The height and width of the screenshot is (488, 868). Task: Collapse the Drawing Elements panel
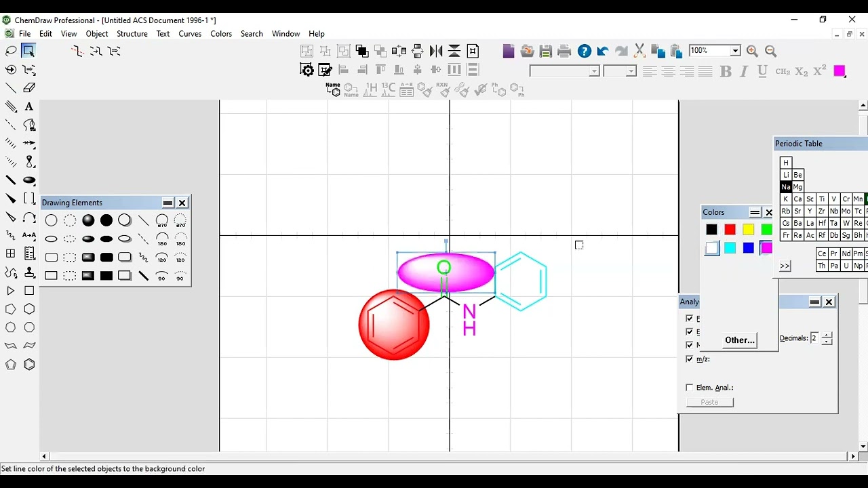(167, 203)
